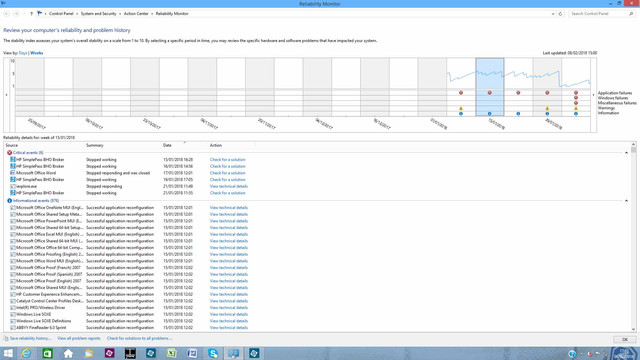The height and width of the screenshot is (360, 640).
Task: Click the details list vertical scrollbar thumb
Action: point(633,150)
